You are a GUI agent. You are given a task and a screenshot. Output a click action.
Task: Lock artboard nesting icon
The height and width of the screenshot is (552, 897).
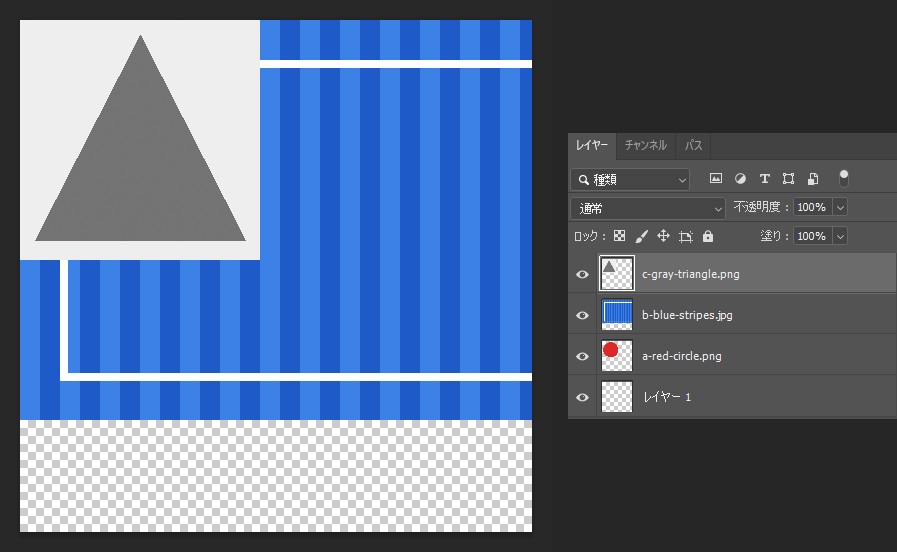(685, 236)
